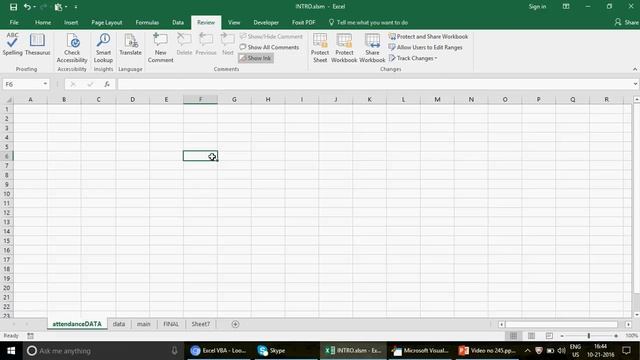Open the Insert Function dialog
640x360 pixels.
click(x=107, y=84)
